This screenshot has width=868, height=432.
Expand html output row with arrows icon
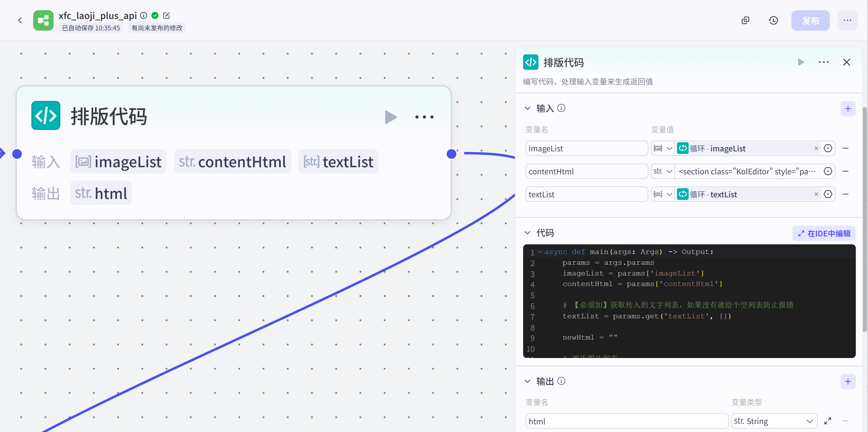[827, 421]
